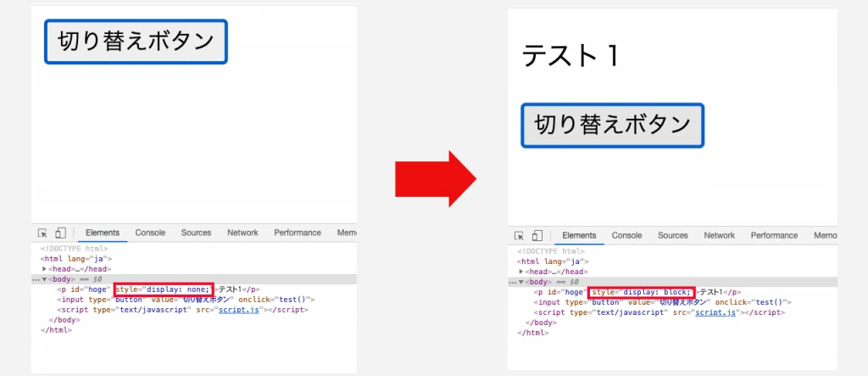Collapse the body node in right DevTools
Viewport: 868px width, 376px height.
[521, 283]
